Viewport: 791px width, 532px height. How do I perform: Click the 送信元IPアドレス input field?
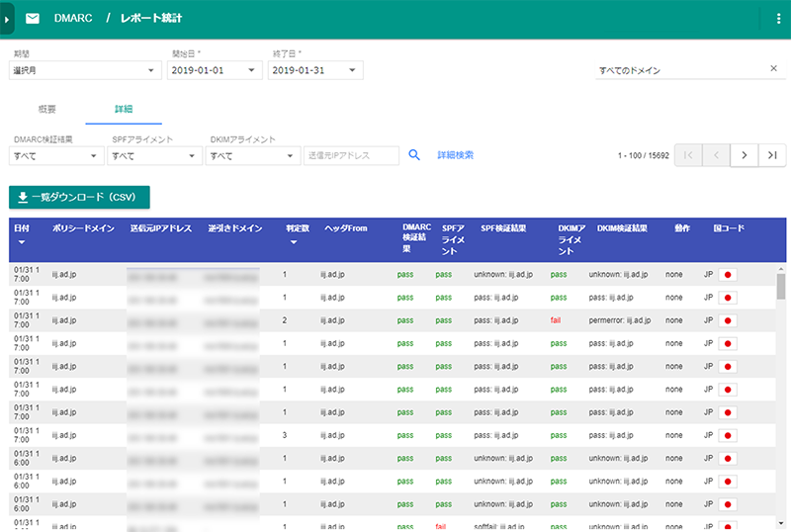click(x=351, y=155)
